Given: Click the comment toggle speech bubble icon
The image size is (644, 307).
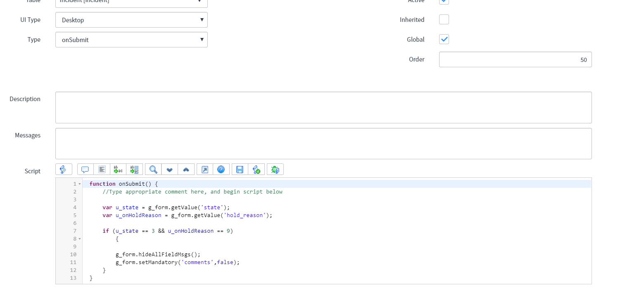Looking at the screenshot, I should 85,169.
